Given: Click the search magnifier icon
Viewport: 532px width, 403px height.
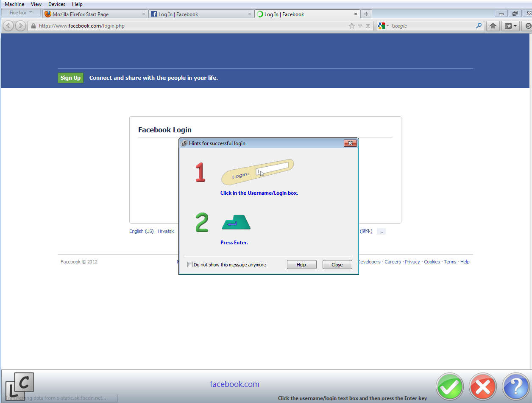Looking at the screenshot, I should [479, 26].
